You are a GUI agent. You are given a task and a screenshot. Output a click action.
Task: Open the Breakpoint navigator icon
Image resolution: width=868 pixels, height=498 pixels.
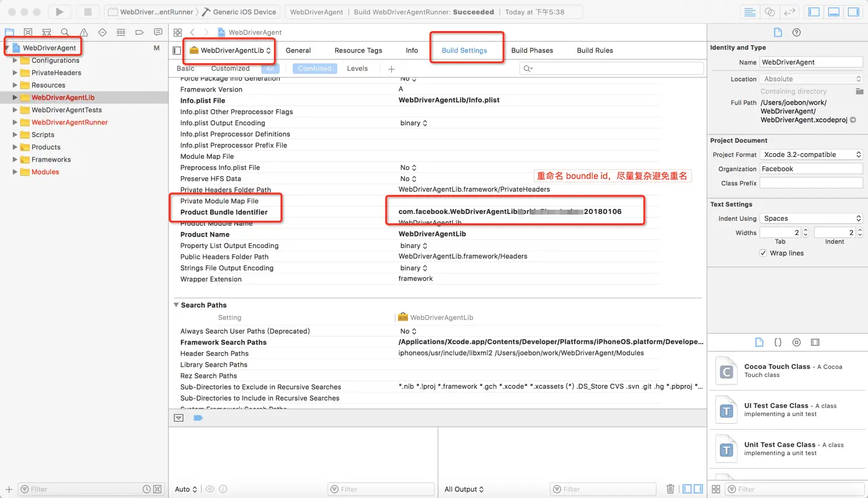[x=139, y=32]
